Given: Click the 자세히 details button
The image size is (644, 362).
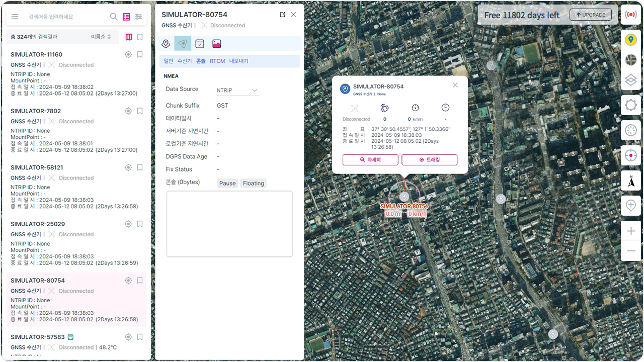Looking at the screenshot, I should point(370,159).
